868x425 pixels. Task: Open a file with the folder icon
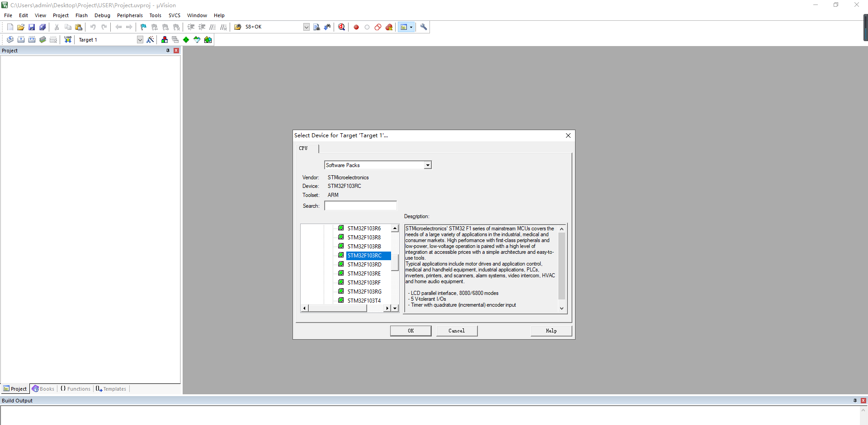[x=21, y=27]
